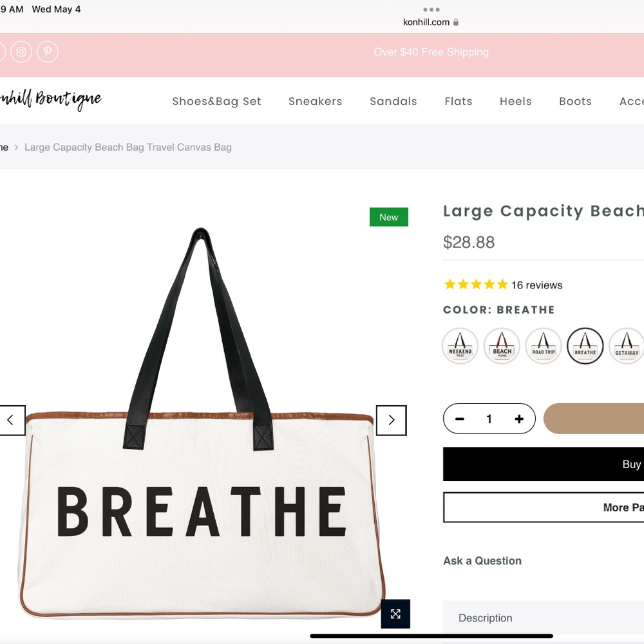Screen dimensions: 644x644
Task: Tap the Wed May 4 status bar date
Action: tap(56, 9)
